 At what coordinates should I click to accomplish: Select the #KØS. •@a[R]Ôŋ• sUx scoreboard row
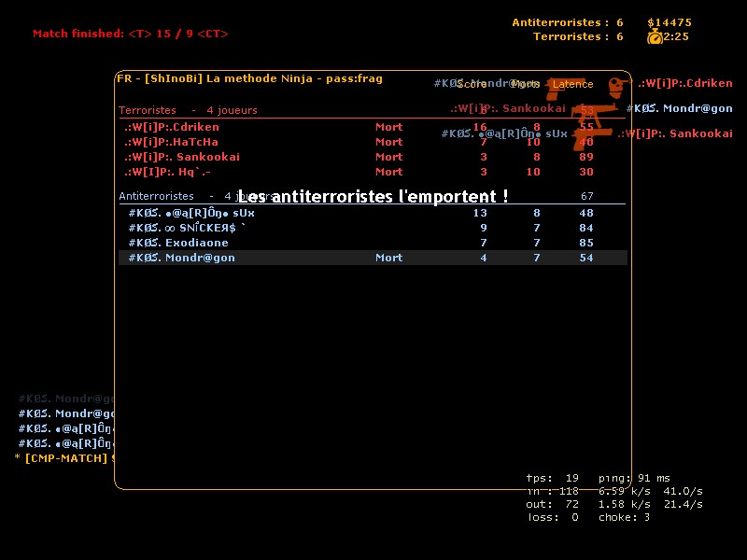point(372,213)
